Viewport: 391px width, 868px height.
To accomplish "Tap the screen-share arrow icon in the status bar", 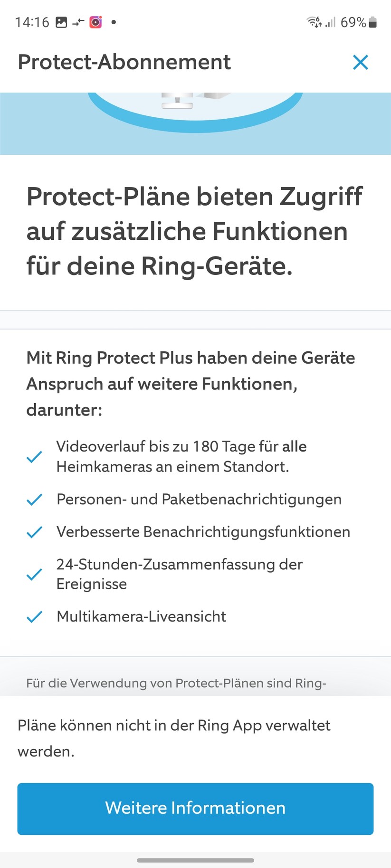I will pyautogui.click(x=79, y=22).
